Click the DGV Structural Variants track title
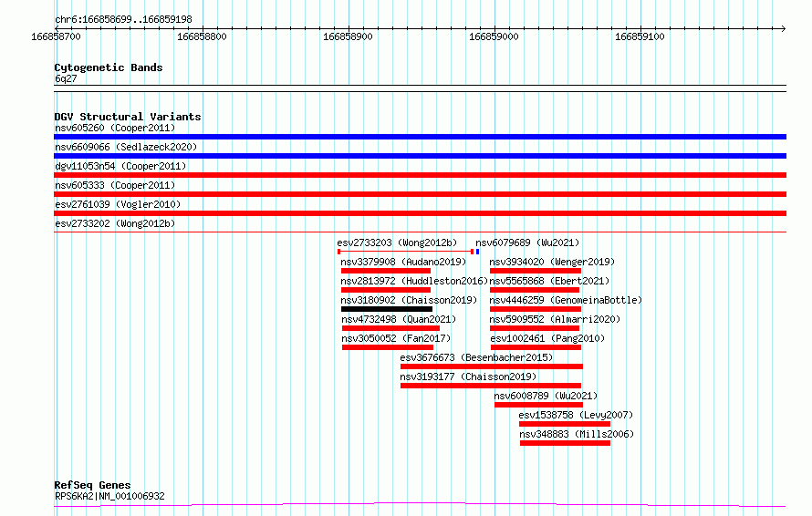 click(128, 117)
